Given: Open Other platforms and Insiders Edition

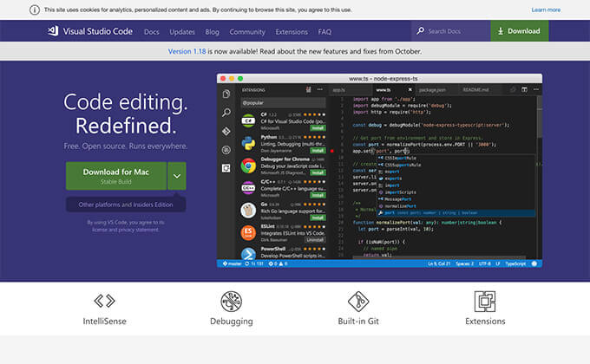Looking at the screenshot, I should point(126,205).
